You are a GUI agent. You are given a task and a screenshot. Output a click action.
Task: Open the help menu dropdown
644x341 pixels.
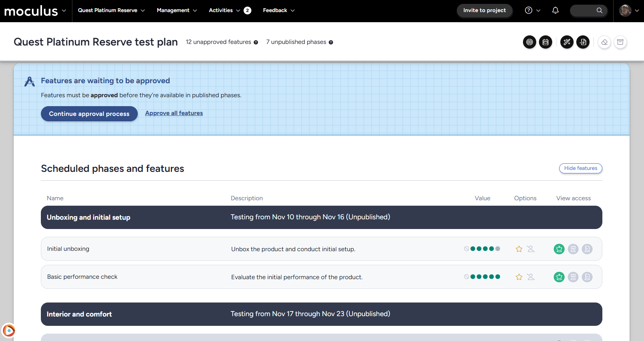(x=532, y=10)
